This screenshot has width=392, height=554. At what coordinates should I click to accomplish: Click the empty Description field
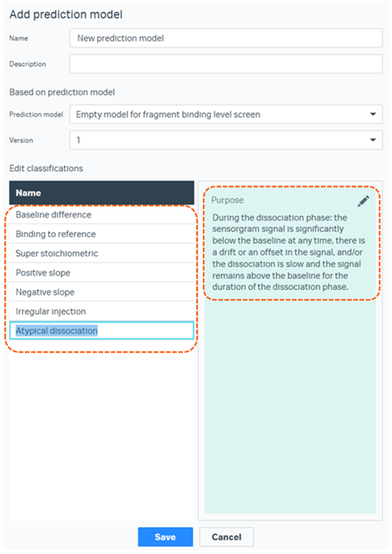(226, 64)
